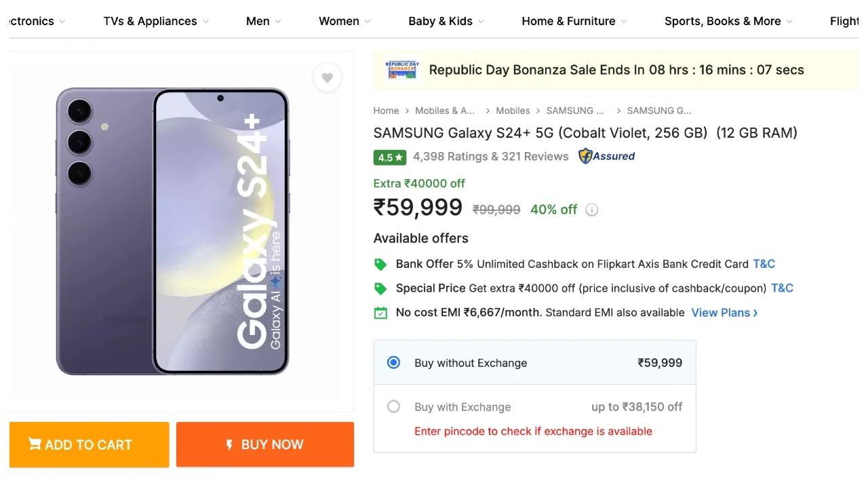This screenshot has width=868, height=487.
Task: Click the price info circle icon
Action: pos(592,210)
